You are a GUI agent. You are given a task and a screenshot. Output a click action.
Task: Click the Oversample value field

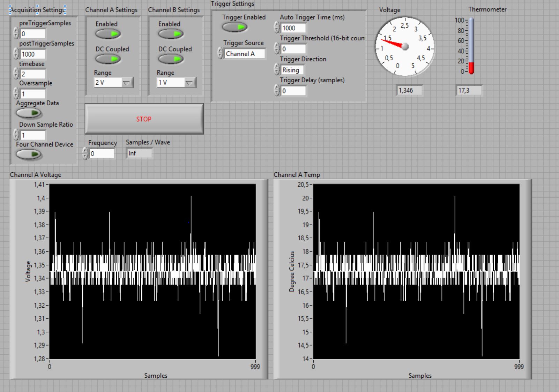point(33,94)
